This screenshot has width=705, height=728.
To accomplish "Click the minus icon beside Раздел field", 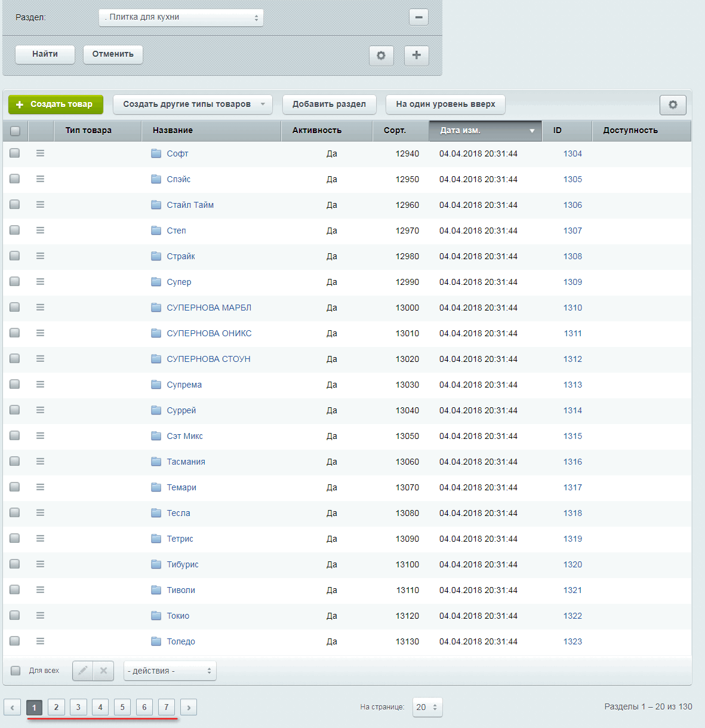I will [x=418, y=17].
